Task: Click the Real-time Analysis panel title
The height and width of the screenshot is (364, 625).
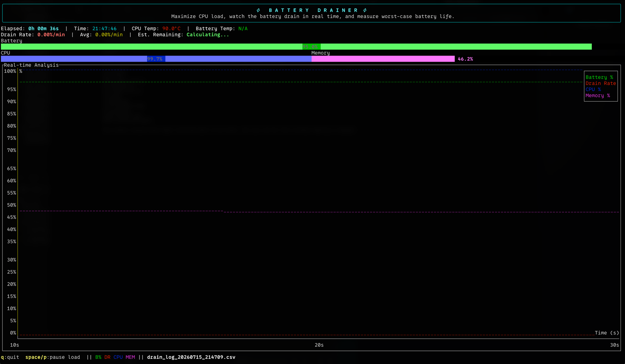Action: pyautogui.click(x=31, y=65)
